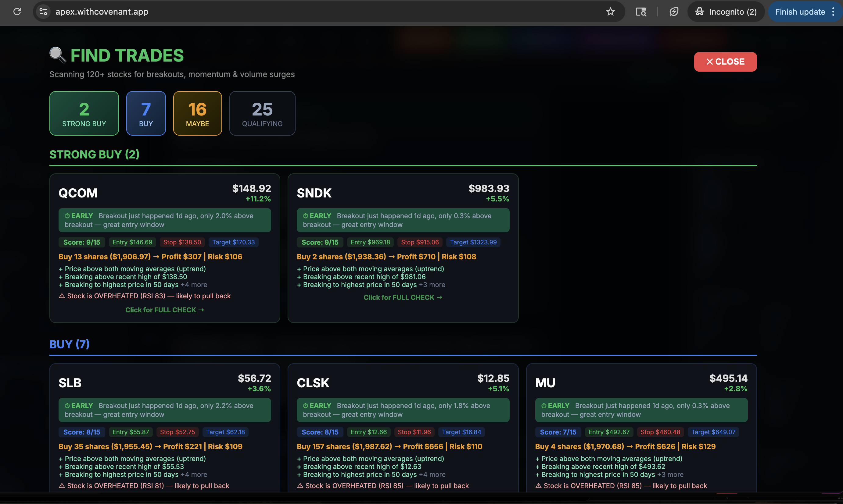
Task: Click QCOM's OVERHEATED RSI 83 warning
Action: [145, 296]
